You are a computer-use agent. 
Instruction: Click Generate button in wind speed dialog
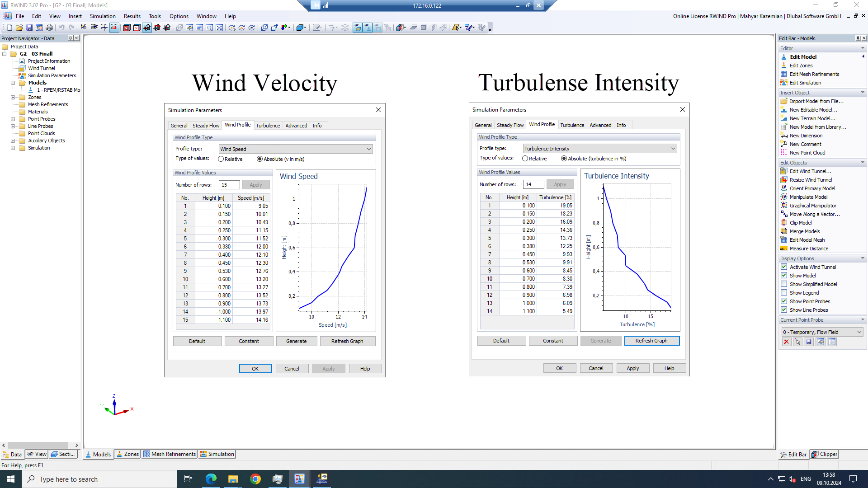296,341
